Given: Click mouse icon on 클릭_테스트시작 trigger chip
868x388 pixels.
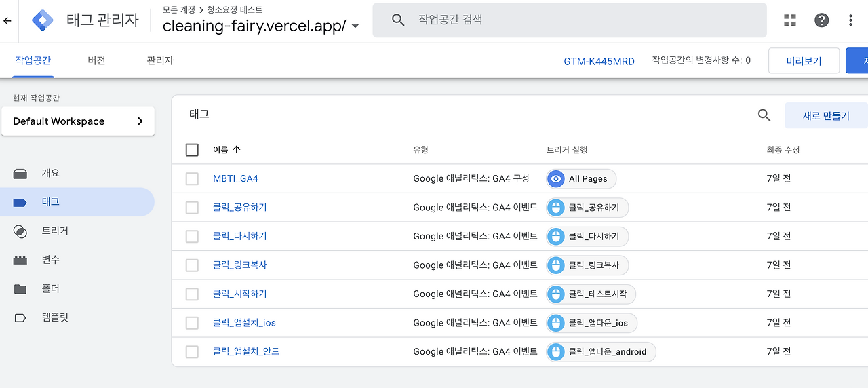Looking at the screenshot, I should (556, 294).
